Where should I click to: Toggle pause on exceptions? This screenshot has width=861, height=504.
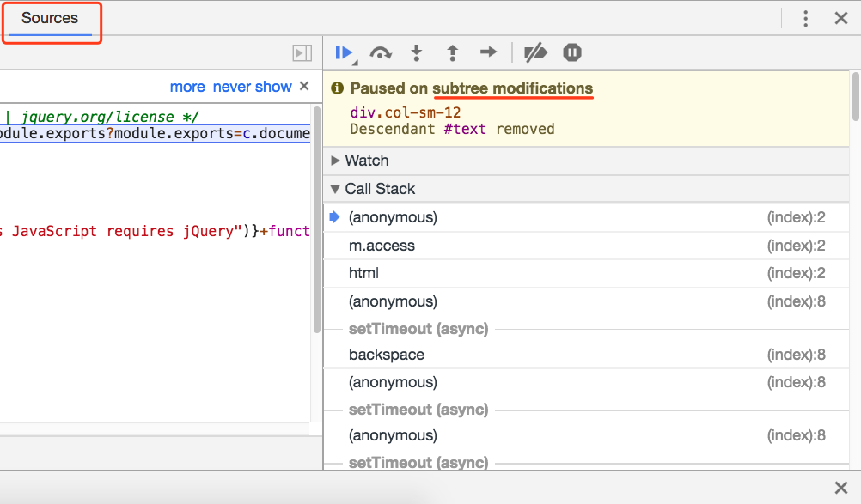click(x=572, y=53)
